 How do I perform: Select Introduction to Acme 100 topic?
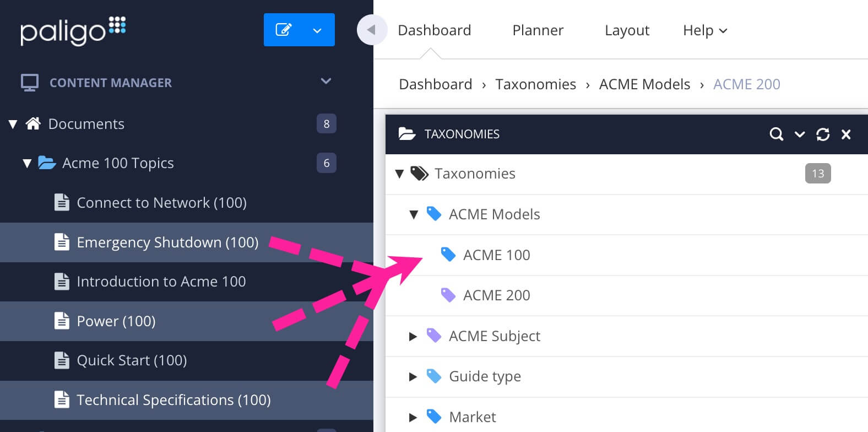coord(161,282)
